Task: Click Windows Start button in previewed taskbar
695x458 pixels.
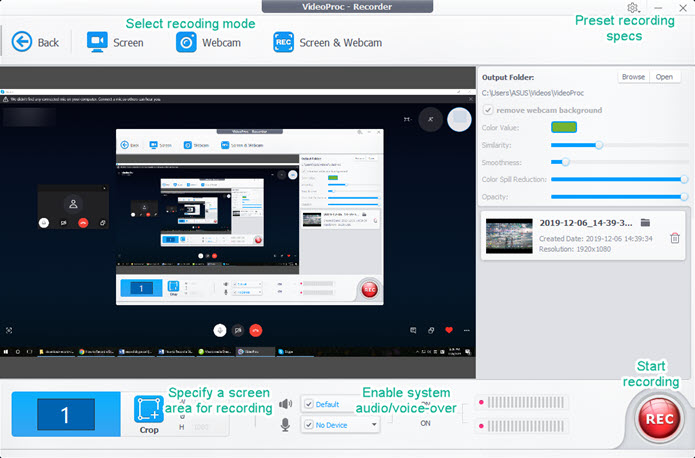Action: [6, 352]
